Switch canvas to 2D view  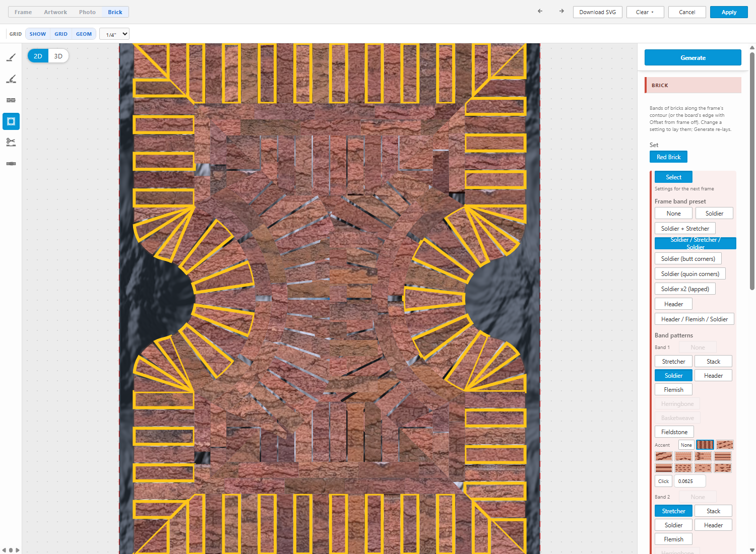pos(38,56)
